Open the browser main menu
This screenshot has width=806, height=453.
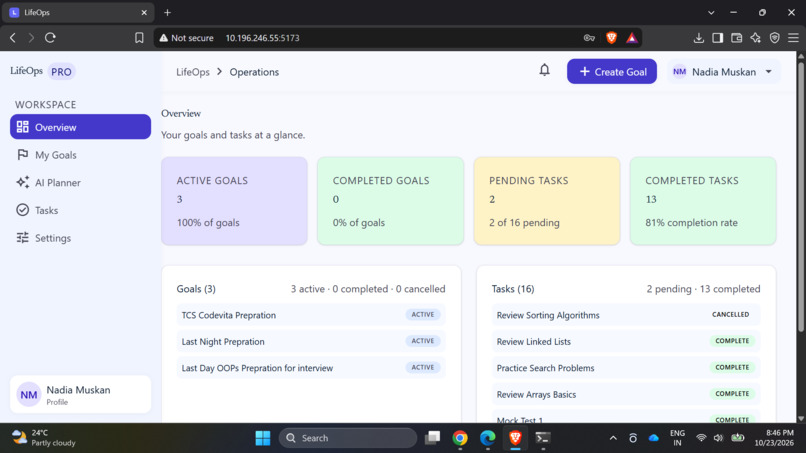point(793,38)
